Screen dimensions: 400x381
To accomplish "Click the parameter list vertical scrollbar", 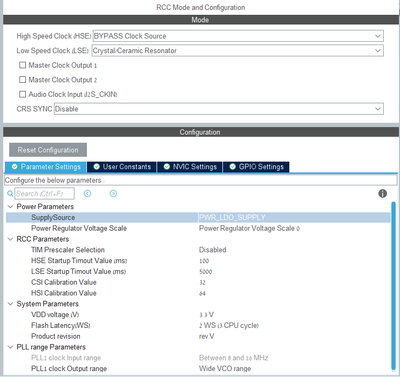I will [x=394, y=286].
